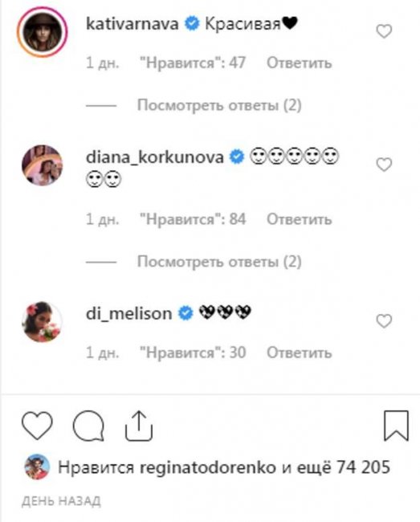Viewport: 420px width, 522px height.
Task: Like diana_korkunova's comment heart
Action: point(384,165)
